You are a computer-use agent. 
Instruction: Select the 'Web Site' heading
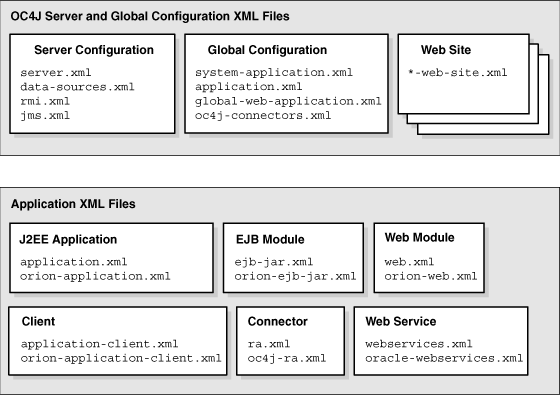click(446, 50)
